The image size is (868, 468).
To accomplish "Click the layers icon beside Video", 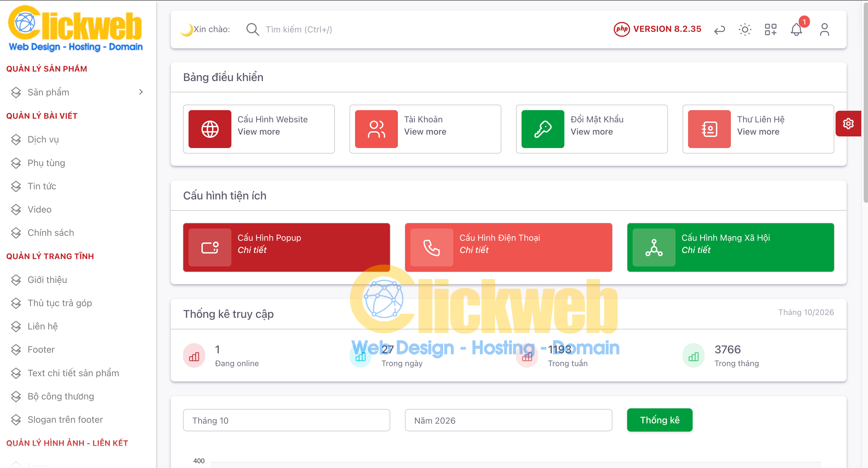I will click(16, 210).
